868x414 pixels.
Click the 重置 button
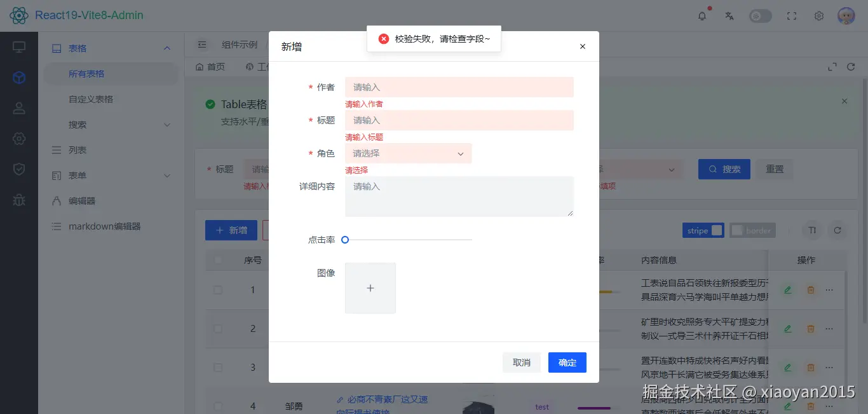(x=775, y=169)
